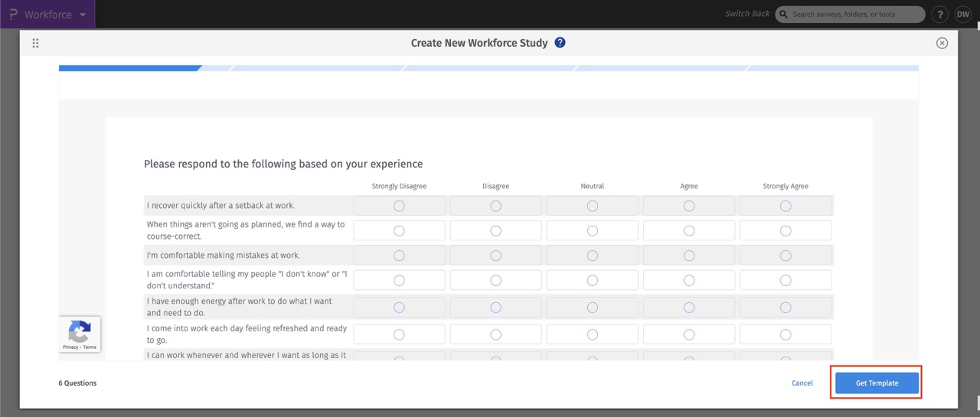Close the Create New Workforce Study dialog
Viewport: 980px width, 417px height.
tap(942, 43)
